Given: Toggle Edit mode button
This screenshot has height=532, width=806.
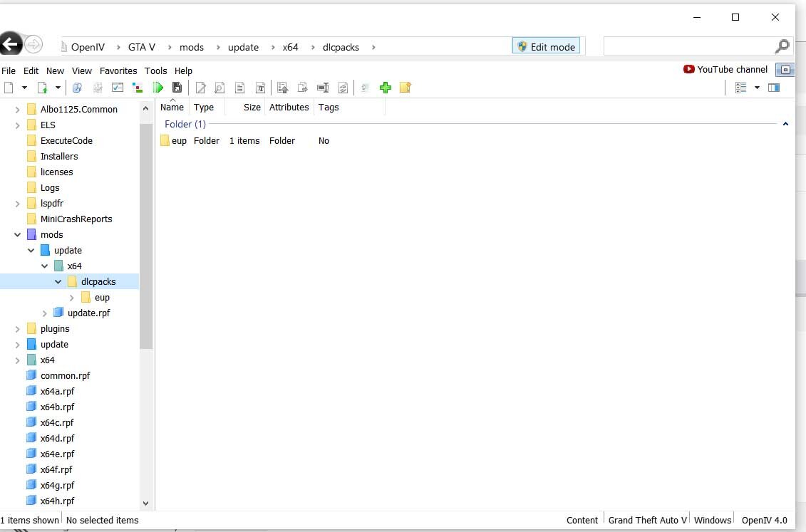Looking at the screenshot, I should point(546,47).
